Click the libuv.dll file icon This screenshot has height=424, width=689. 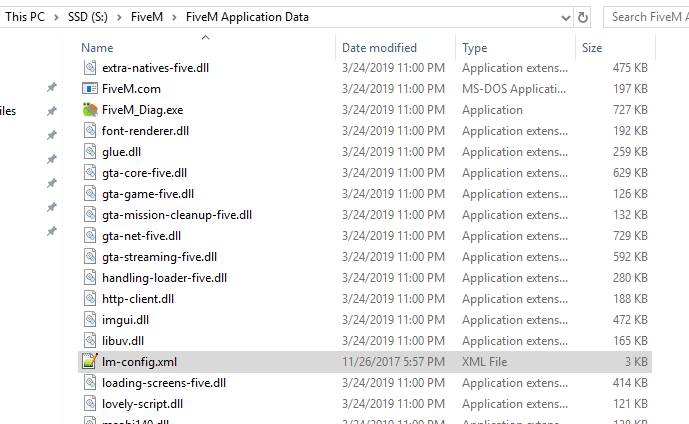point(90,341)
